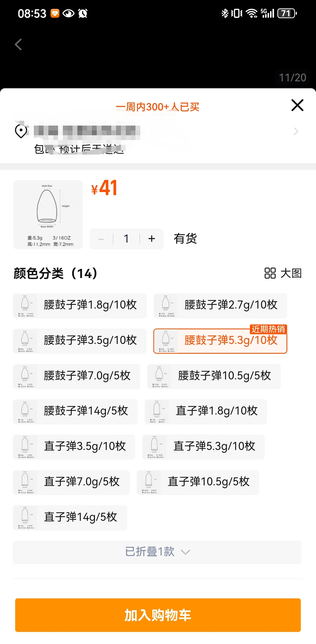Viewport: 316px width, 644px height.
Task: Open delivery address details chevron
Action: 296,131
